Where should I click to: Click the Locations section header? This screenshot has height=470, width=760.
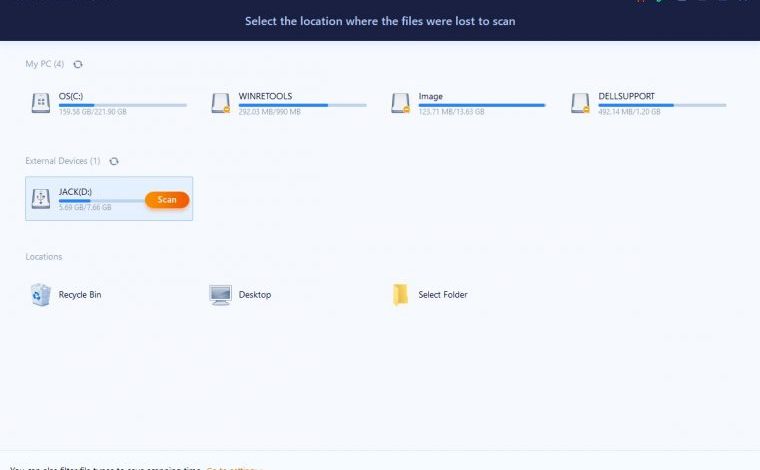(x=44, y=257)
